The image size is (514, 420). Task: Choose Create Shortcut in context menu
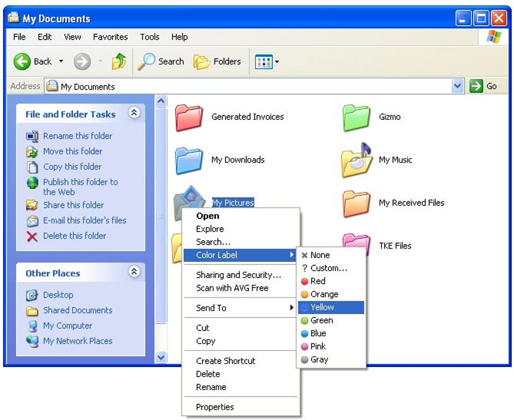pyautogui.click(x=241, y=361)
